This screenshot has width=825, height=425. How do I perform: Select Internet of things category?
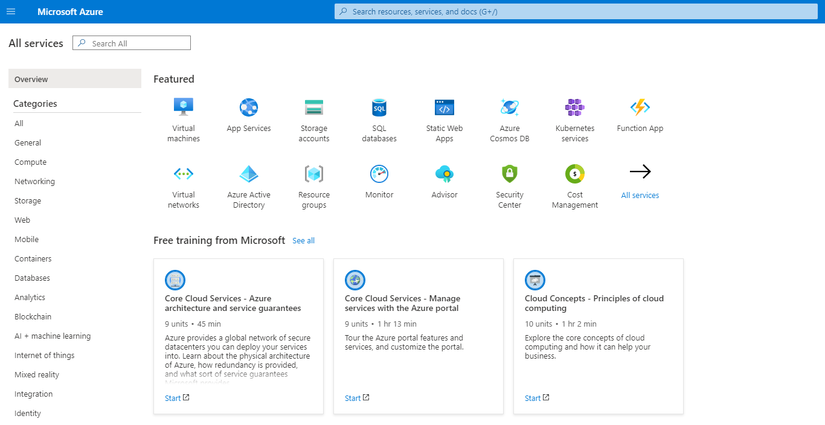(45, 356)
